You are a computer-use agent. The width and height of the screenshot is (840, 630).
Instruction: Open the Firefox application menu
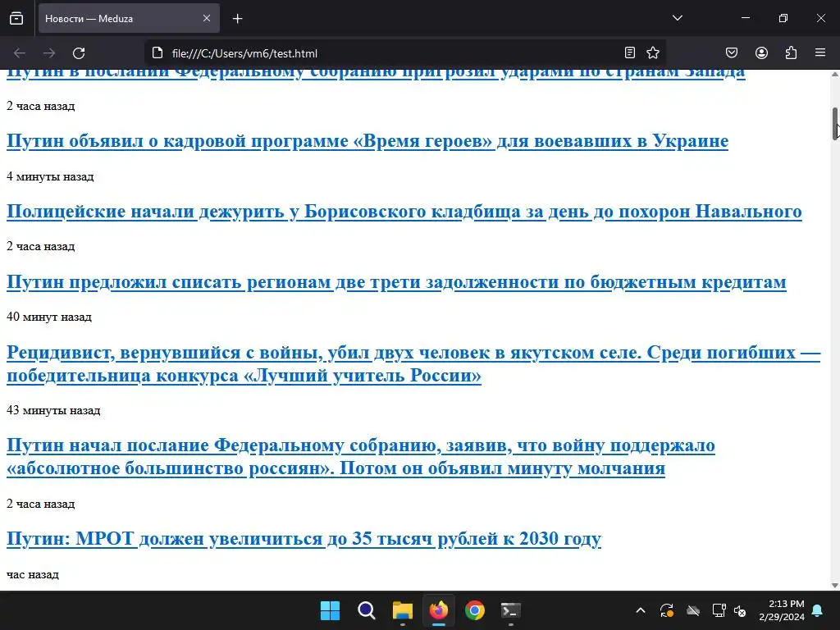(x=820, y=52)
